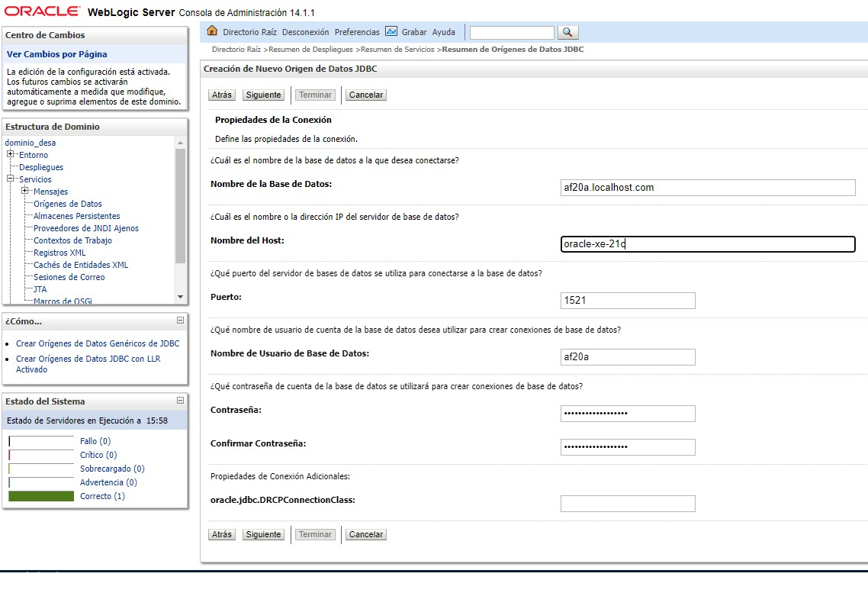Click the green Correcto status bar
This screenshot has height=609, width=868.
coord(41,496)
